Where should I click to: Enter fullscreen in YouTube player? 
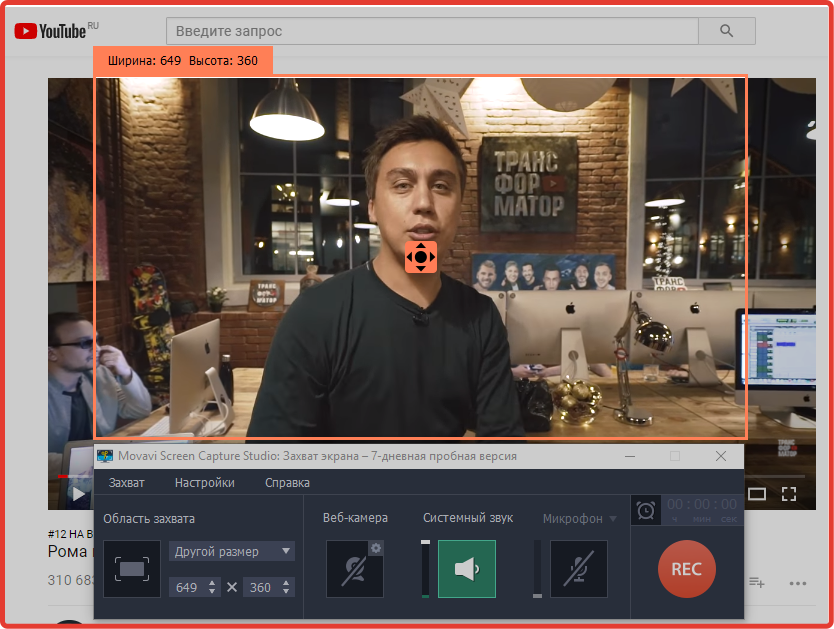[789, 494]
